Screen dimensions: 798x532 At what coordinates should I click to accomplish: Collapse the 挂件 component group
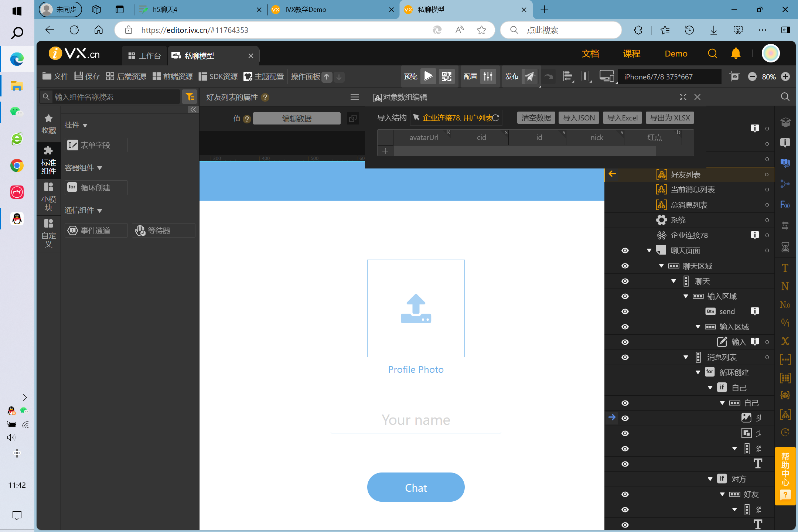(x=85, y=126)
